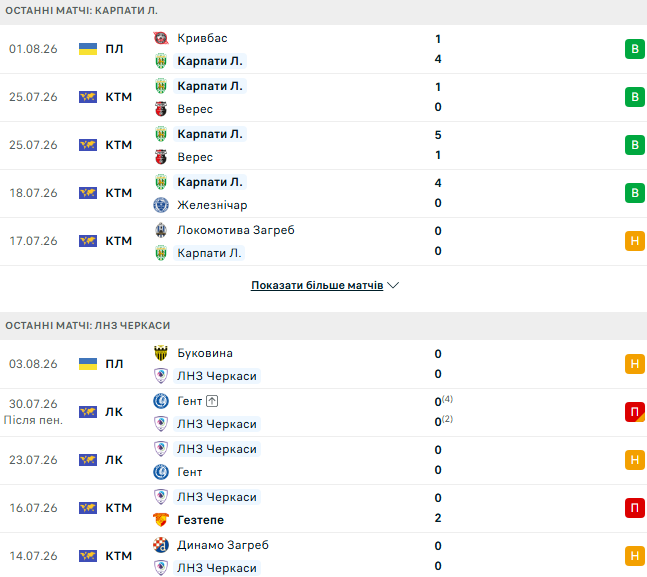Screen dimensions: 647x577
Task: Click Ukraine flag in 01.08.26 match row
Action: [x=88, y=49]
